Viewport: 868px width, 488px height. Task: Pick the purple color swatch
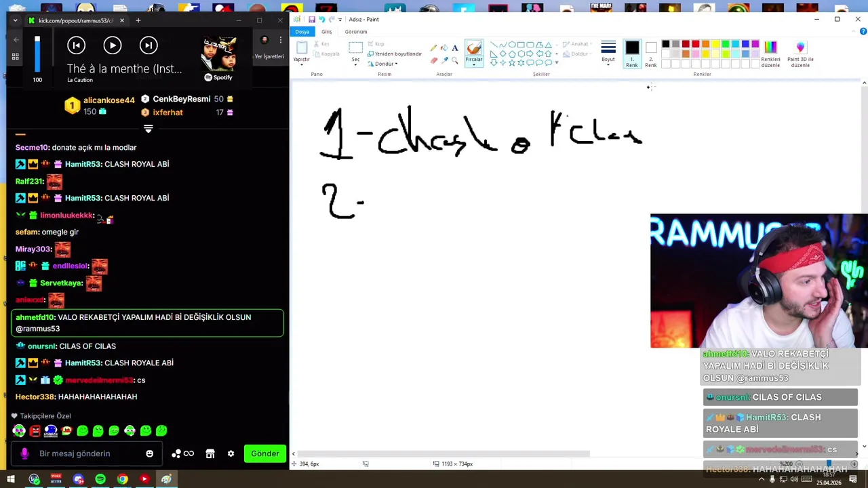(755, 45)
